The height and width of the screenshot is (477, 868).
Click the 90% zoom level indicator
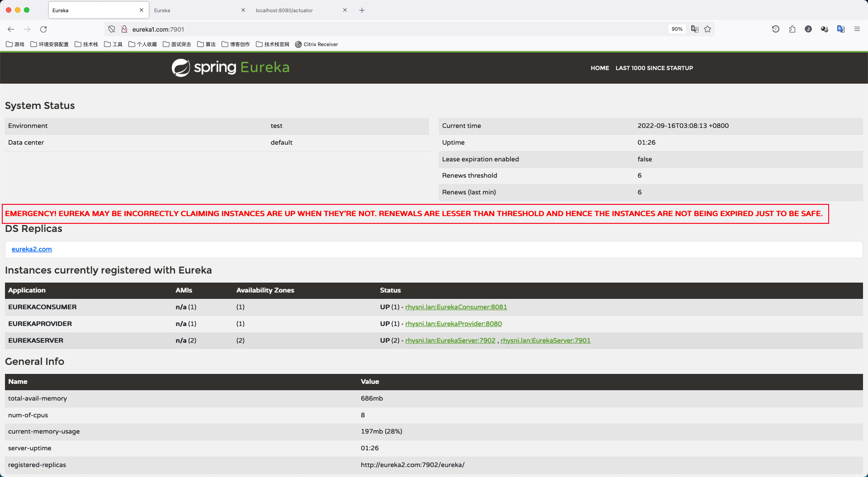(x=677, y=29)
